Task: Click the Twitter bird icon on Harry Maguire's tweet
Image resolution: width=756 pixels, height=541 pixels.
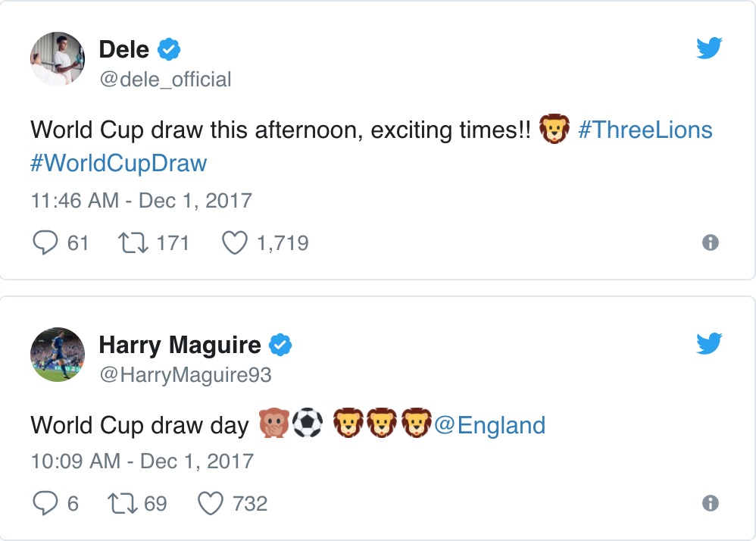Action: (x=709, y=343)
